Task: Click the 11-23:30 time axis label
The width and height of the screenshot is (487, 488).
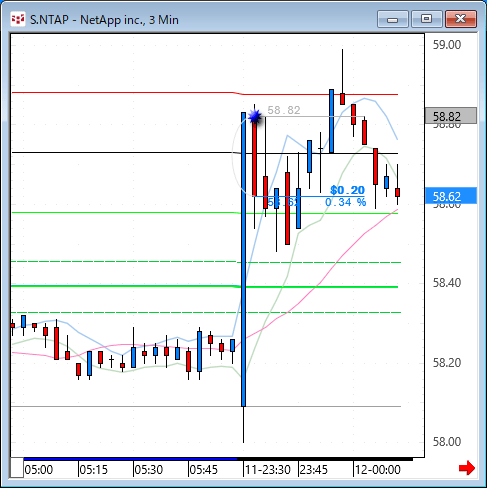Action: [268, 470]
